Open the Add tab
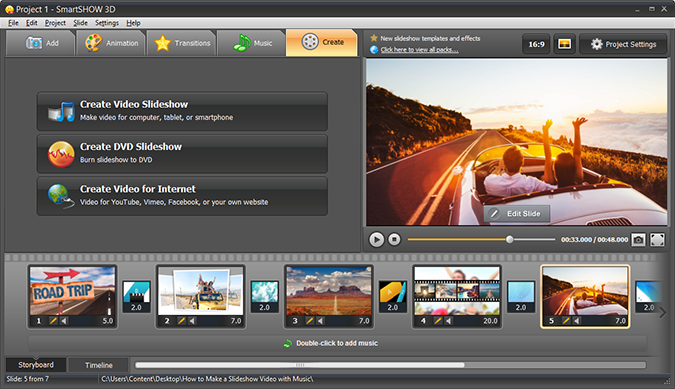 40,43
